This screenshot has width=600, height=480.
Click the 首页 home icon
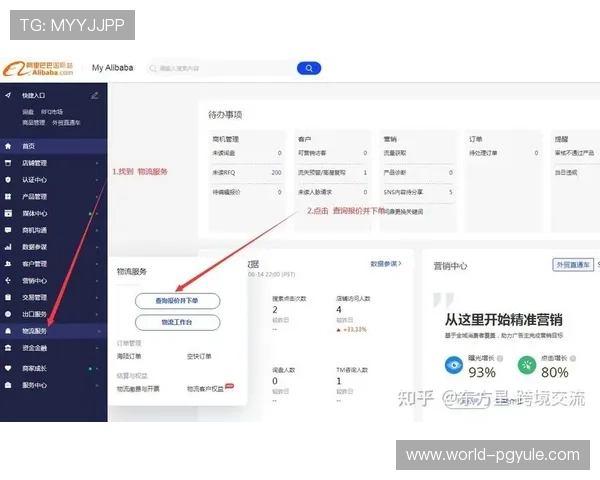pos(8,146)
